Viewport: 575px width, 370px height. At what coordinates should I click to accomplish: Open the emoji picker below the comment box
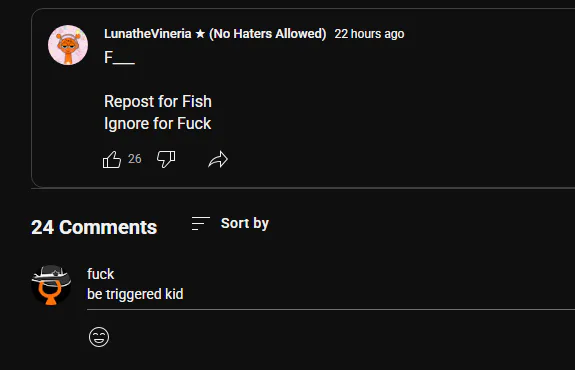click(99, 337)
